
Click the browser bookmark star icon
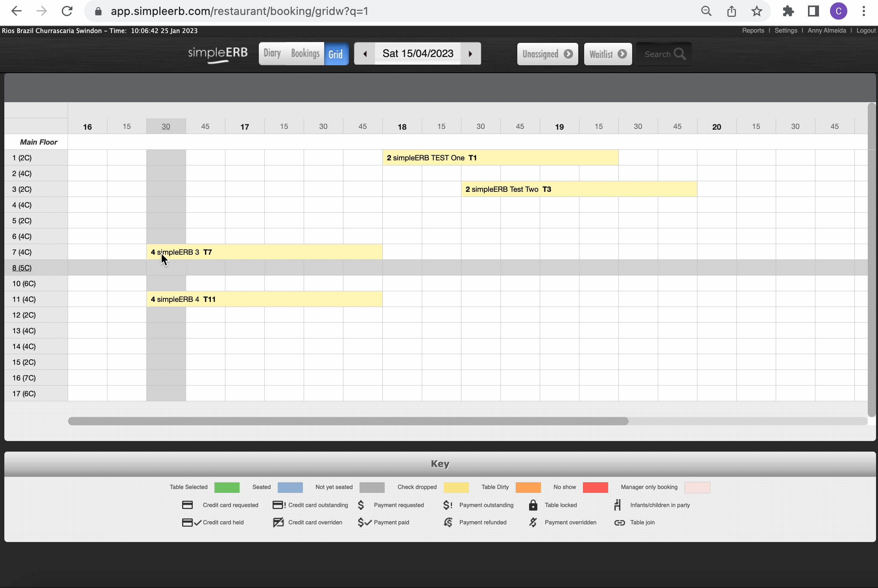pos(757,11)
